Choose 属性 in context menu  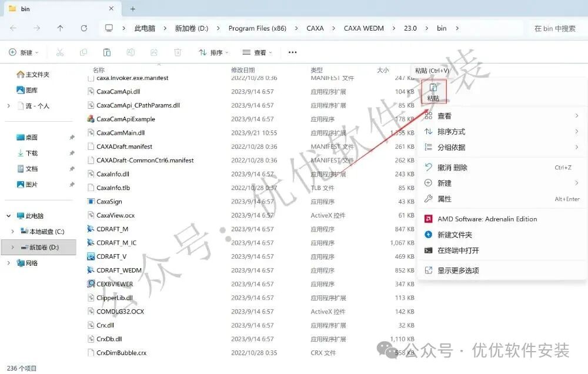tap(502, 199)
